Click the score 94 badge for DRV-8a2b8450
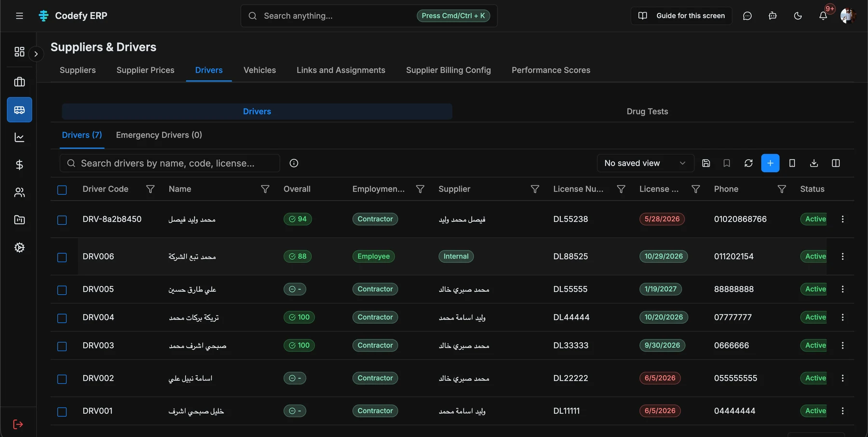Viewport: 868px width, 437px height. point(298,219)
